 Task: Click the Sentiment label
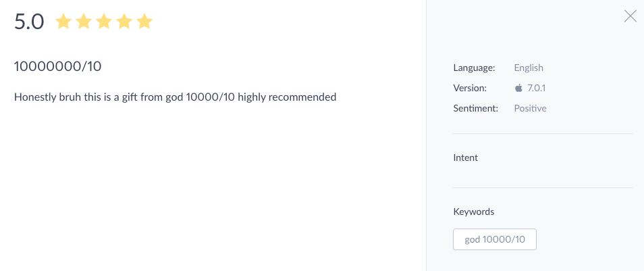476,109
